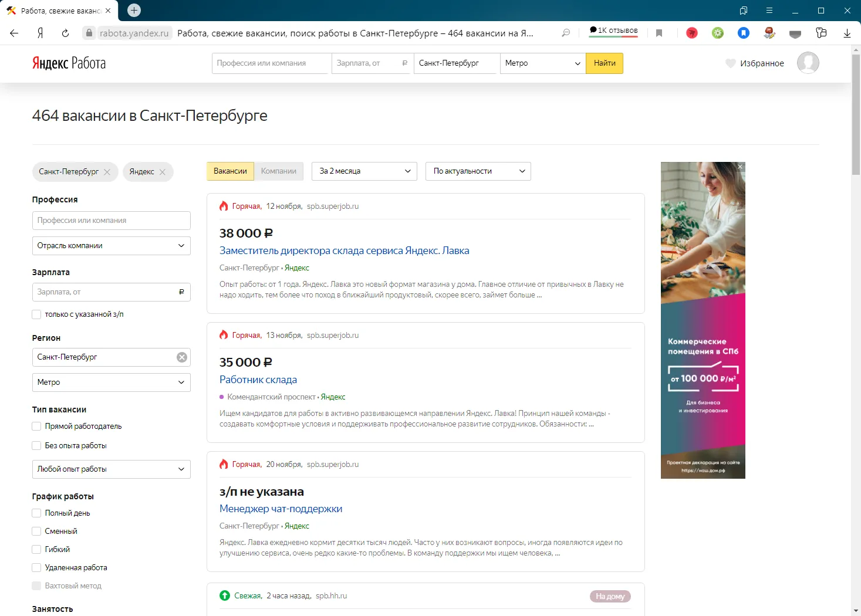Open the 'По актуальности' sort dropdown

coord(478,171)
